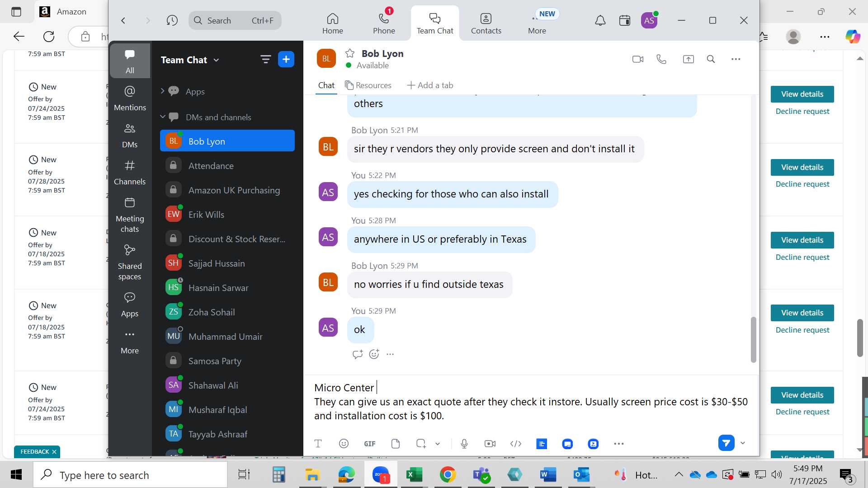Open the Attendance channel
The image size is (868, 488).
227,166
